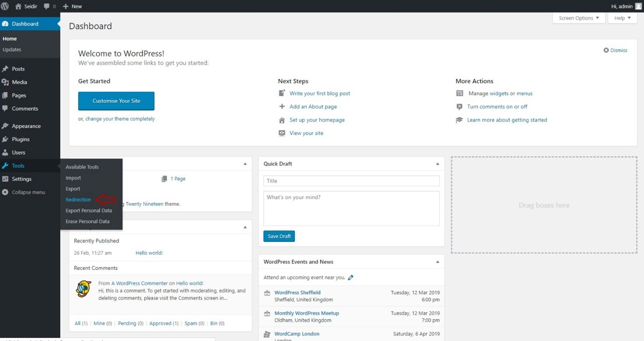Dismiss the Welcome to WordPress panel
644x341 pixels.
[x=615, y=50]
